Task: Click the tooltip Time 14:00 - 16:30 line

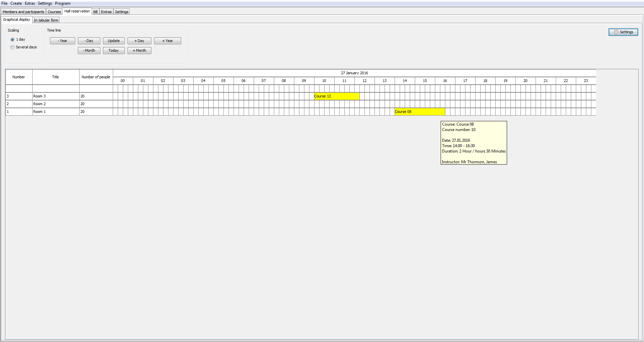Action: [x=458, y=146]
